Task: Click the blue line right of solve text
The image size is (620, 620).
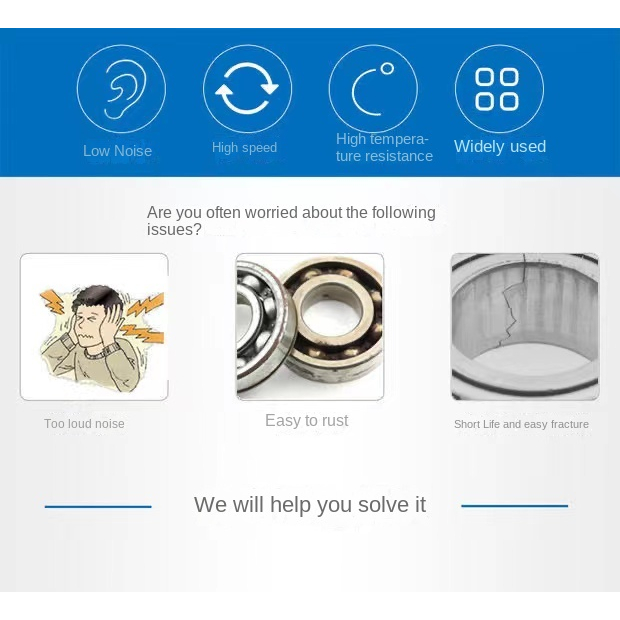Action: click(x=514, y=506)
